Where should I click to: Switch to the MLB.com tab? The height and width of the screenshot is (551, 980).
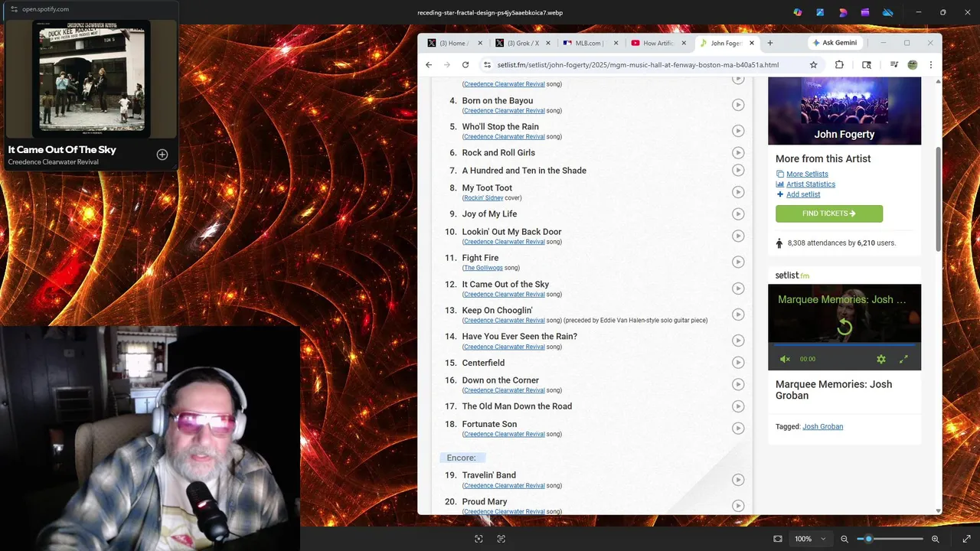(590, 43)
